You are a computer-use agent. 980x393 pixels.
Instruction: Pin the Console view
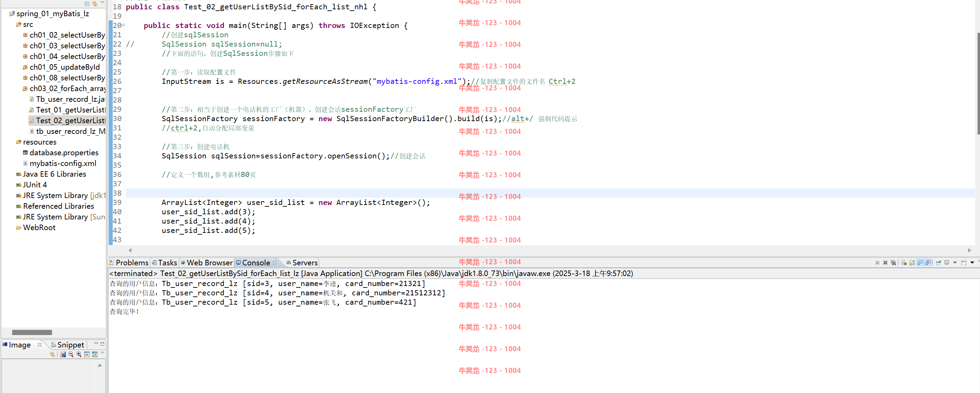point(939,262)
